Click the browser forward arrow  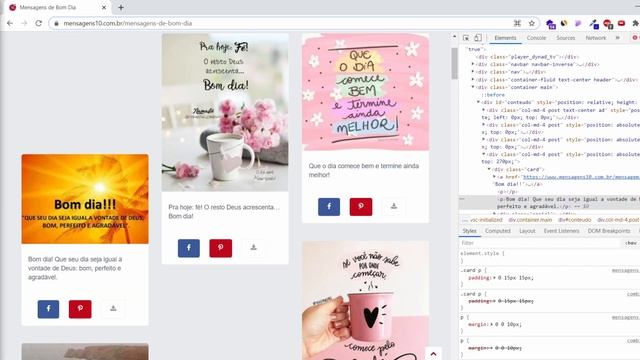(x=24, y=23)
